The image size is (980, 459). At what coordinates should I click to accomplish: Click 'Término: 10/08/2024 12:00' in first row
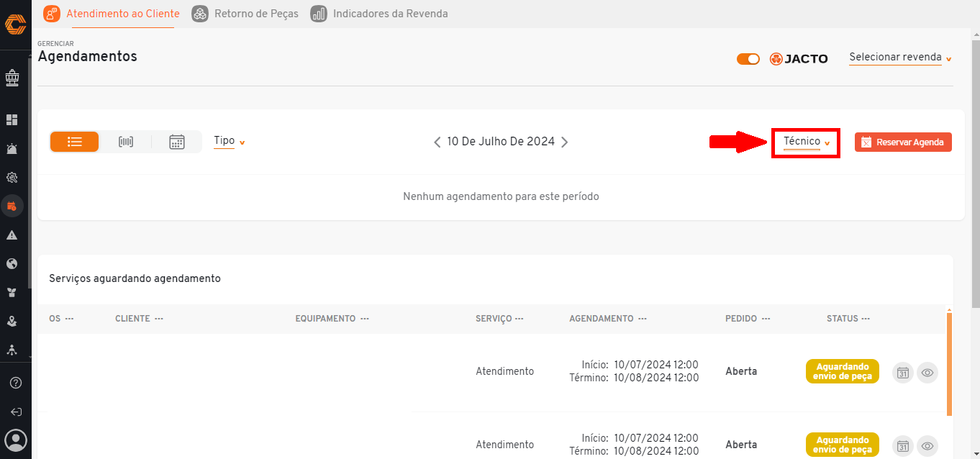pos(634,378)
